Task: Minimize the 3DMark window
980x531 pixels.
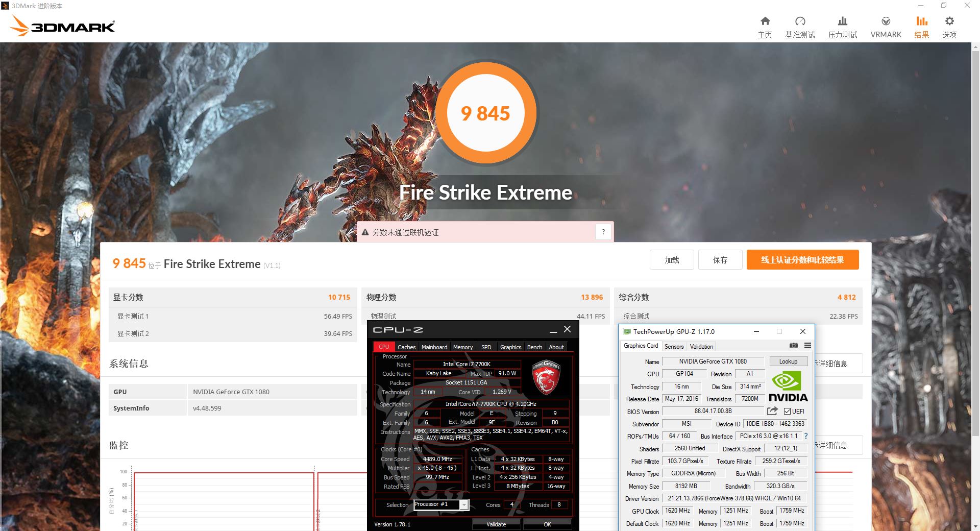Action: tap(921, 6)
